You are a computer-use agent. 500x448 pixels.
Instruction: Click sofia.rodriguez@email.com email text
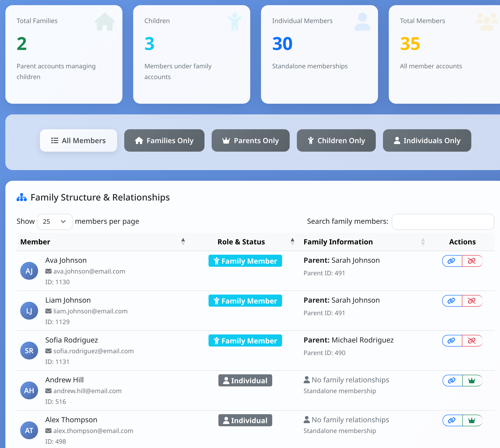tap(93, 351)
